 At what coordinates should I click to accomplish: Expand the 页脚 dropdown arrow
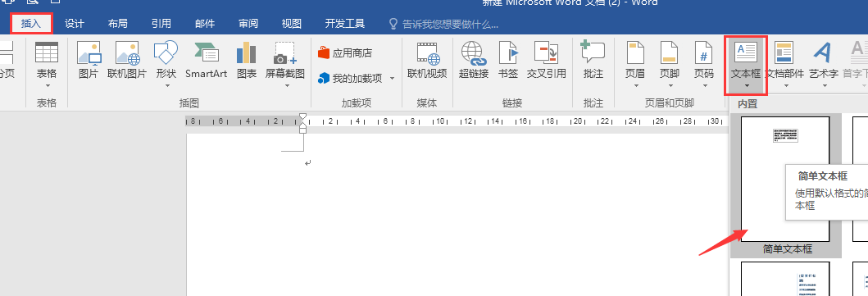[x=670, y=86]
